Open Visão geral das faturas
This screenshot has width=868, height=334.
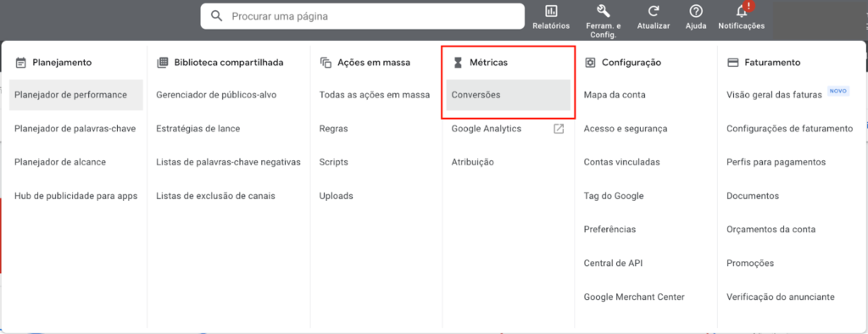(x=774, y=95)
